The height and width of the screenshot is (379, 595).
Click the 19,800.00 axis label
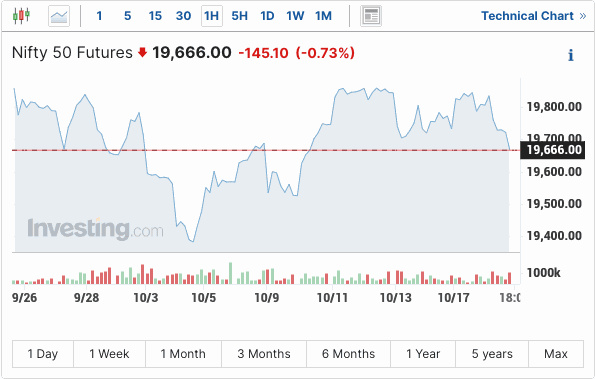tap(554, 107)
